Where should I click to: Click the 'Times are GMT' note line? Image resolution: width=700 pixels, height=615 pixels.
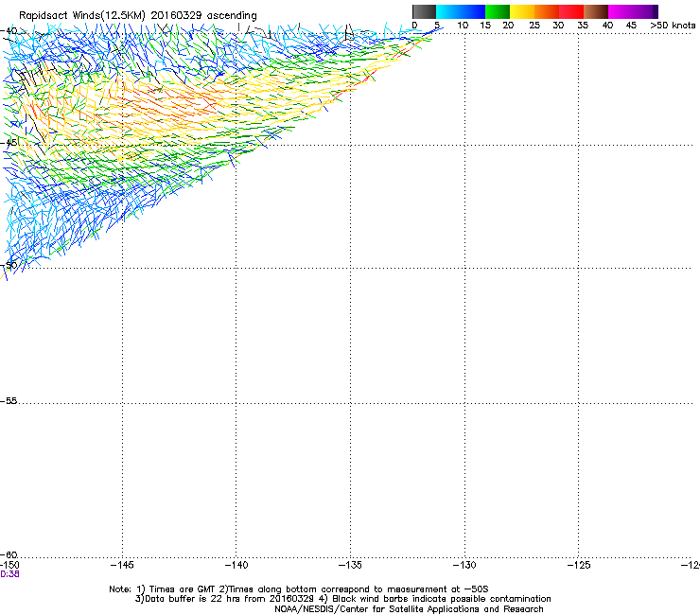298,589
